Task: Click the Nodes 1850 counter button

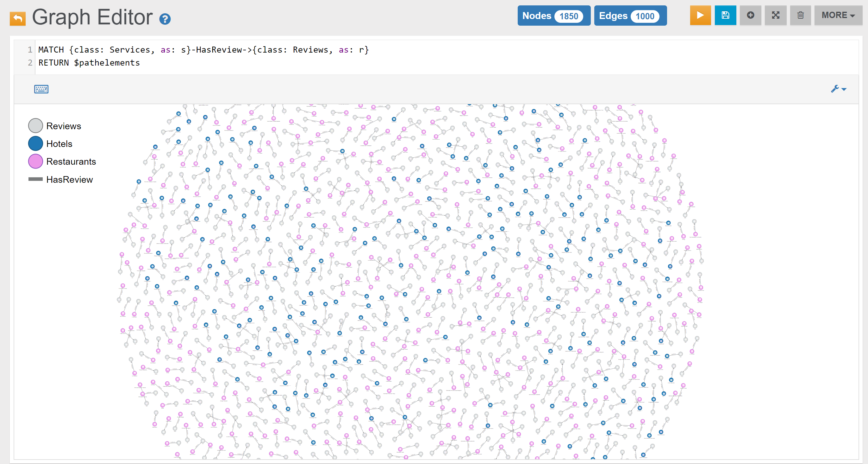Action: [x=553, y=16]
